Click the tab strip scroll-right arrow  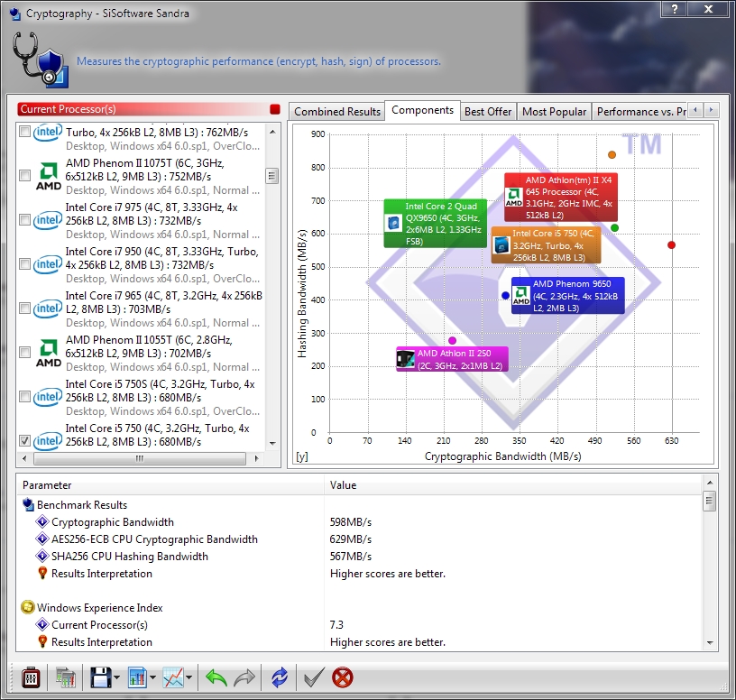(711, 110)
